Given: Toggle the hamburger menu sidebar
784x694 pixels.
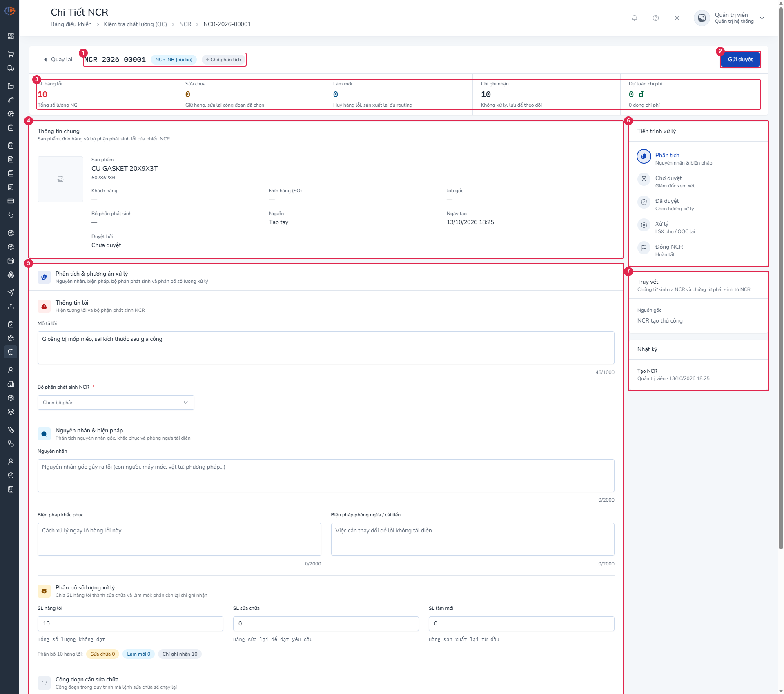Looking at the screenshot, I should coord(37,18).
